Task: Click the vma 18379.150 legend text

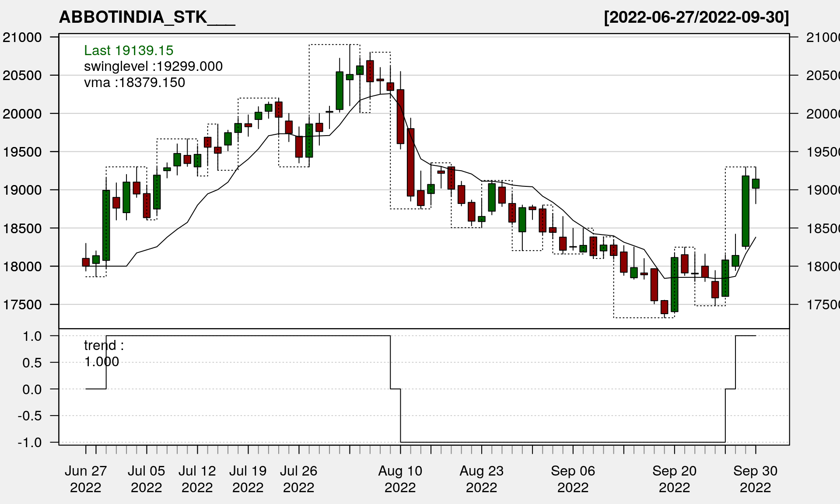Action: [134, 83]
